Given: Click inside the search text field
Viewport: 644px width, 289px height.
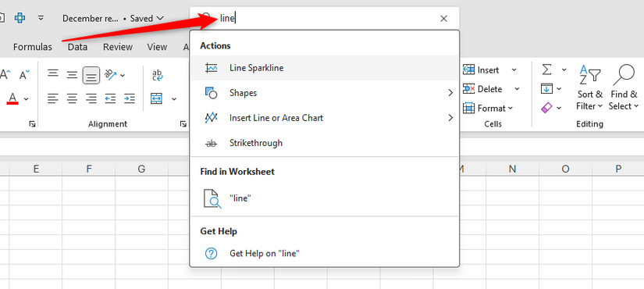Looking at the screenshot, I should (325, 19).
